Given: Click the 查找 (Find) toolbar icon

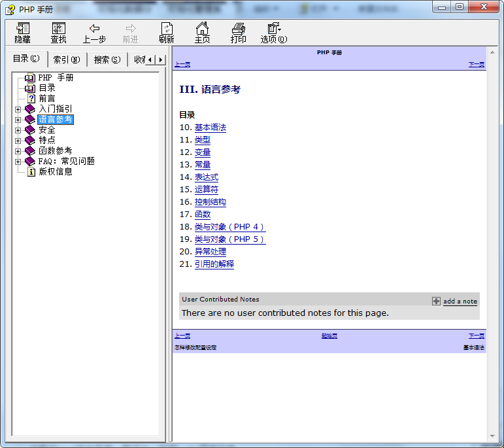Looking at the screenshot, I should point(59,28).
